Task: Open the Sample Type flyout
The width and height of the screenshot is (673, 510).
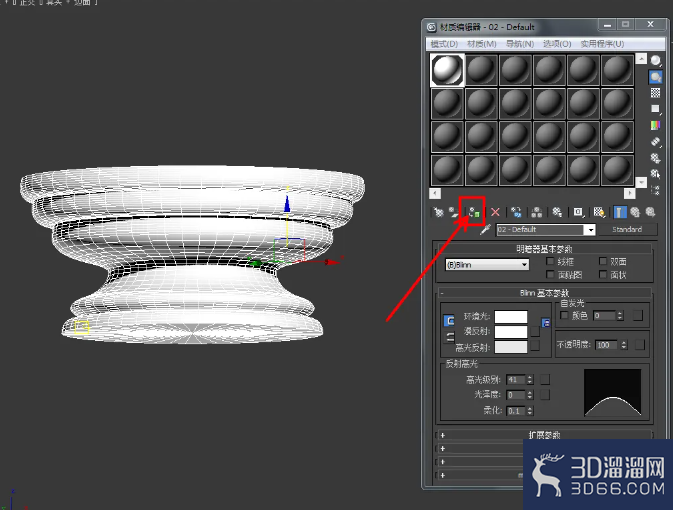Action: click(x=655, y=61)
